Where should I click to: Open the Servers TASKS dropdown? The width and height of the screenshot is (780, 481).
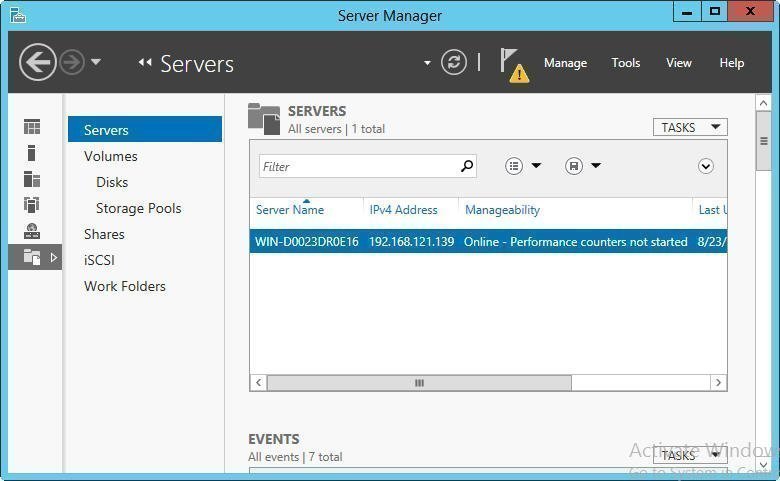[689, 127]
